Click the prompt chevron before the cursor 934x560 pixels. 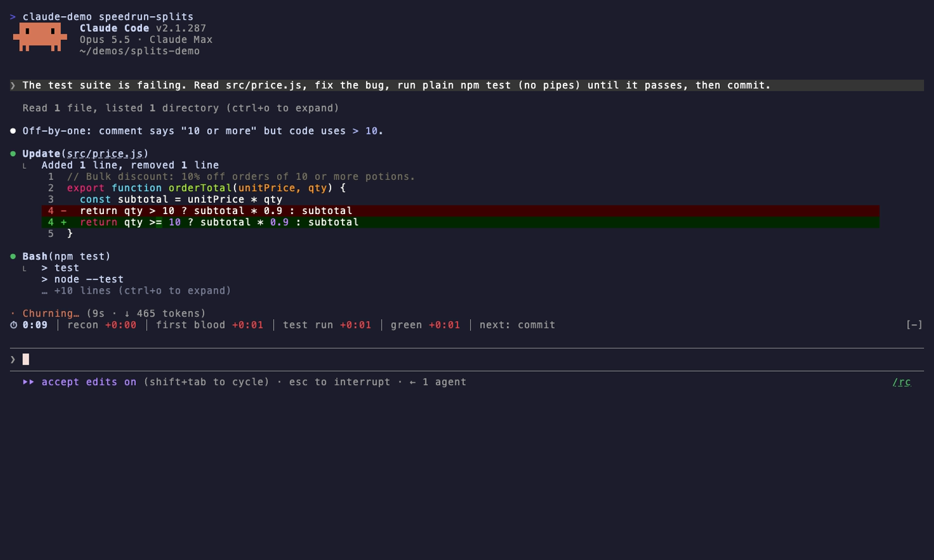12,360
